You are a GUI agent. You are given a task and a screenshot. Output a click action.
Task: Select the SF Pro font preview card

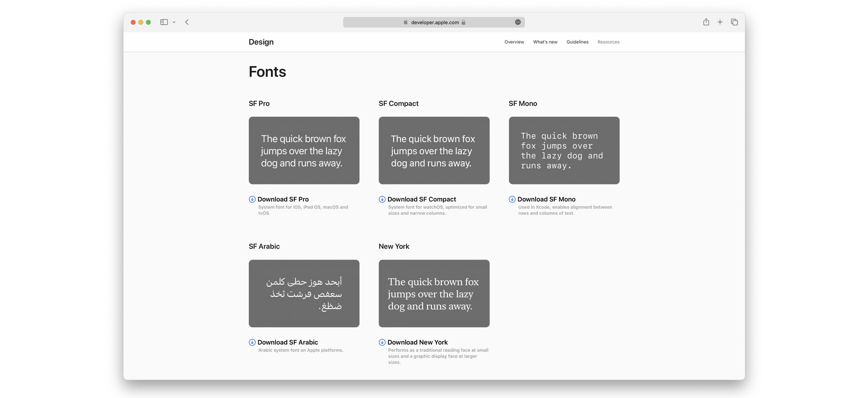coord(304,150)
